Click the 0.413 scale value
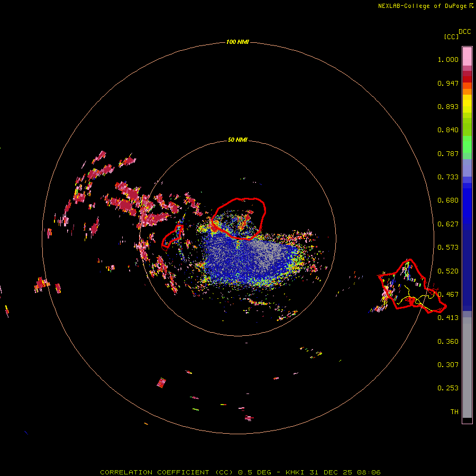The image size is (476, 476). tap(448, 318)
